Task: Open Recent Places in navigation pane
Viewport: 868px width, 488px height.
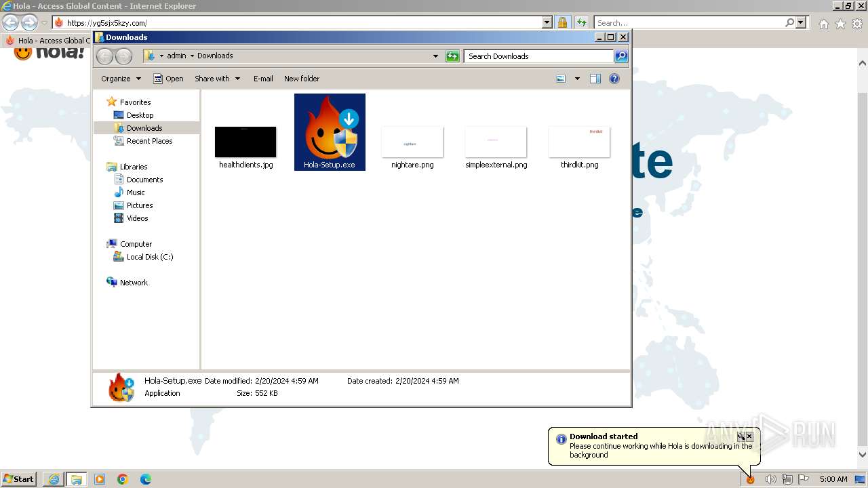Action: (x=149, y=141)
